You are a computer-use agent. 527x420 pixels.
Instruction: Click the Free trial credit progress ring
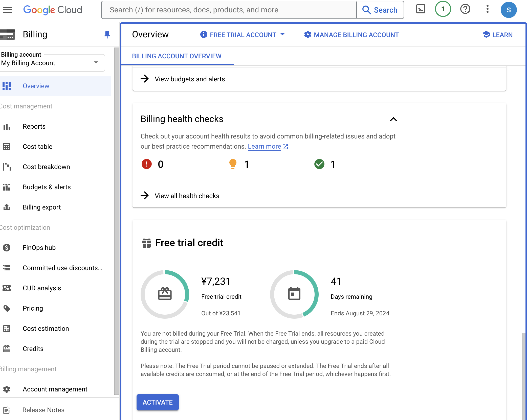point(165,294)
